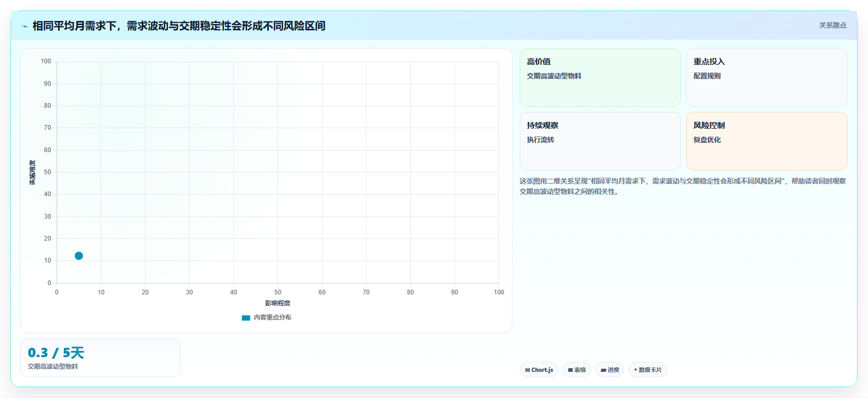
Task: Click the 影响程度 x-axis title
Action: point(278,303)
